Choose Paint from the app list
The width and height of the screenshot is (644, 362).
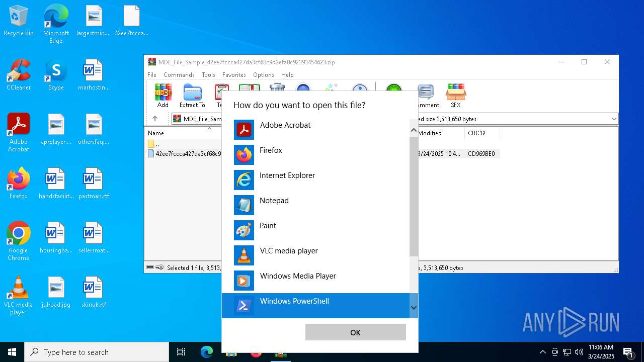(315, 230)
